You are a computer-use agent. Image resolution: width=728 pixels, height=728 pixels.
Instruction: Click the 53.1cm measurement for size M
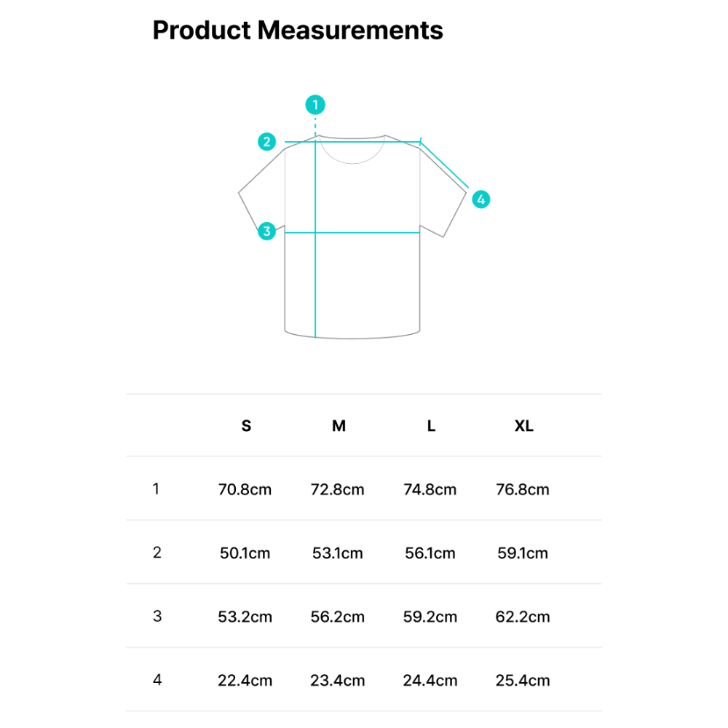point(338,553)
